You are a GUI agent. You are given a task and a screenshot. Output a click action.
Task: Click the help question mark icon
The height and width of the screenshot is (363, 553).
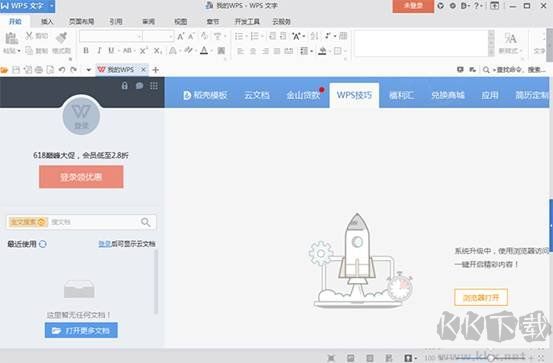coord(476,6)
